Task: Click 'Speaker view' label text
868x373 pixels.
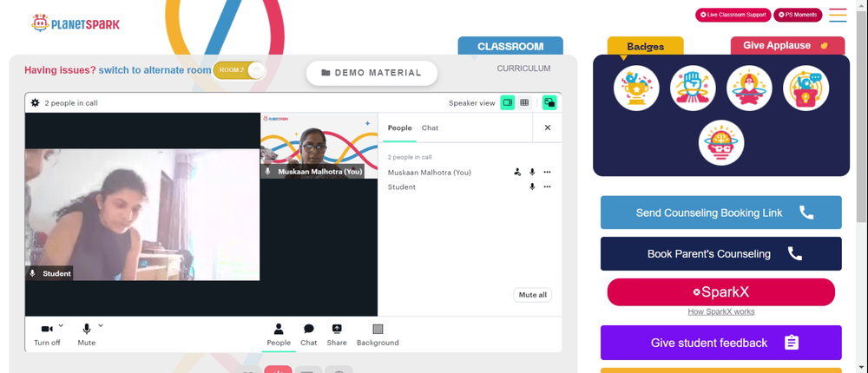Action: [471, 103]
